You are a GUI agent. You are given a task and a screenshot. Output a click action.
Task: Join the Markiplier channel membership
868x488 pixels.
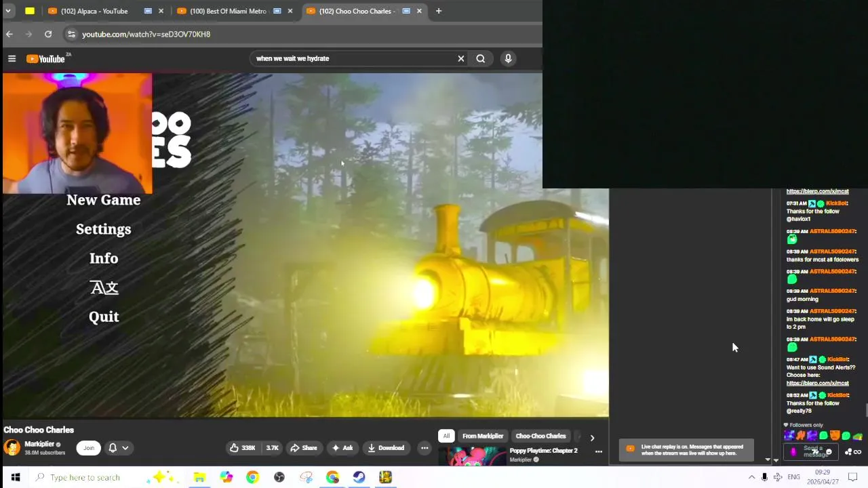click(89, 448)
